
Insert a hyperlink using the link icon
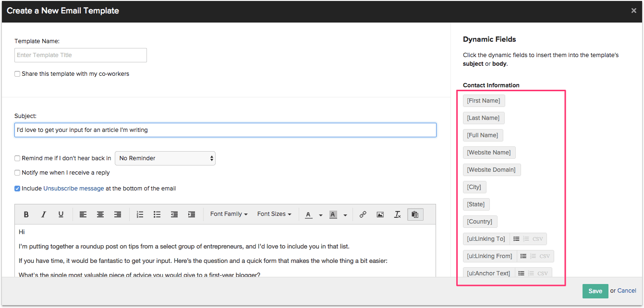pyautogui.click(x=363, y=214)
